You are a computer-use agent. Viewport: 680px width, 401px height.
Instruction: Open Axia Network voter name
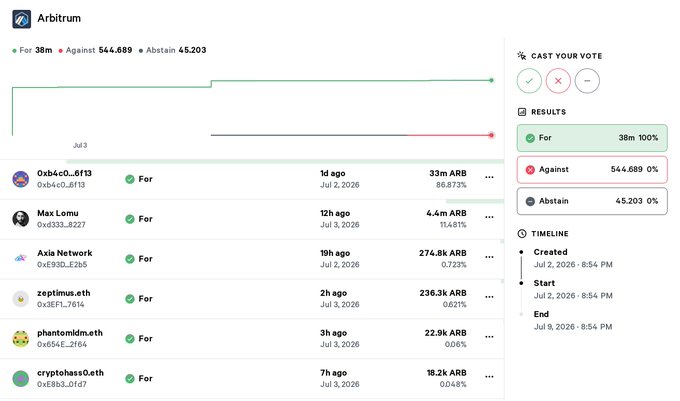coord(65,253)
